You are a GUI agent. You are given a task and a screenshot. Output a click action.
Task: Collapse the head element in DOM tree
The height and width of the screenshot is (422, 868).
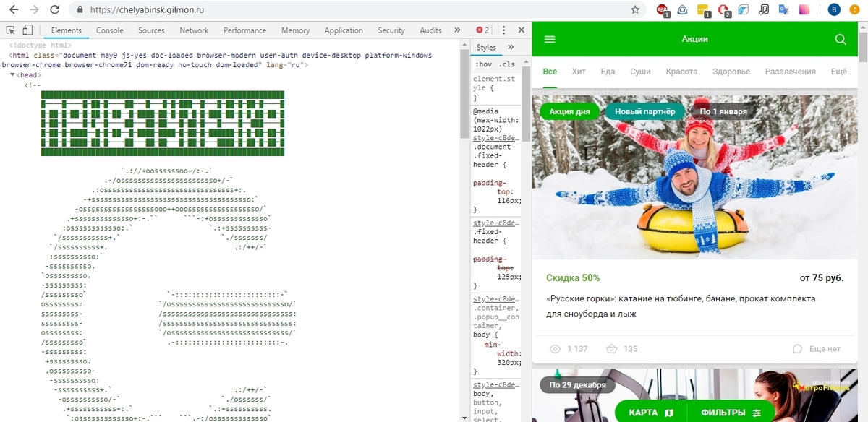tap(13, 75)
